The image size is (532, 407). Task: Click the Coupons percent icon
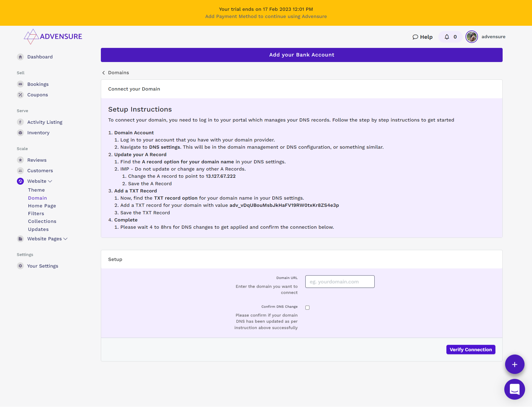click(20, 95)
